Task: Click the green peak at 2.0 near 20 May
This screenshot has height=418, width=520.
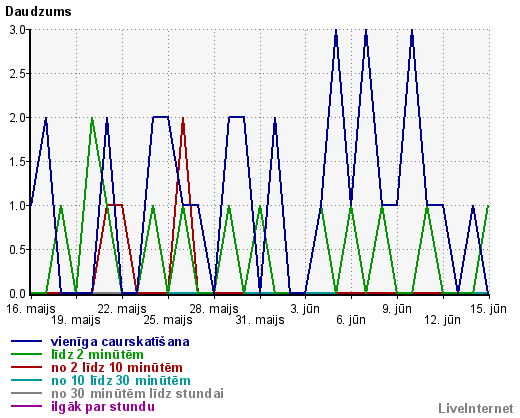Action: coord(92,118)
